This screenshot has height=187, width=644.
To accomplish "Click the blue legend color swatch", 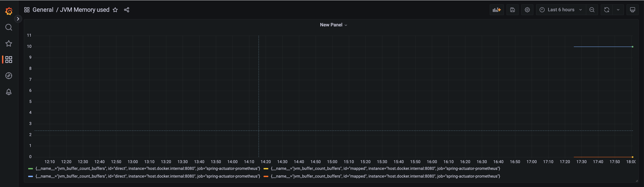I will 31,176.
